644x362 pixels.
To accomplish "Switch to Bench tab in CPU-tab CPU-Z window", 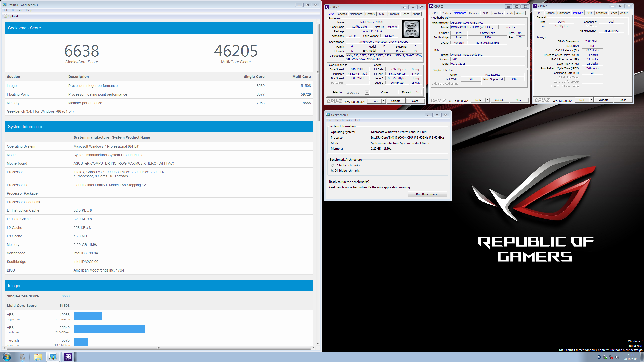I will click(x=405, y=14).
